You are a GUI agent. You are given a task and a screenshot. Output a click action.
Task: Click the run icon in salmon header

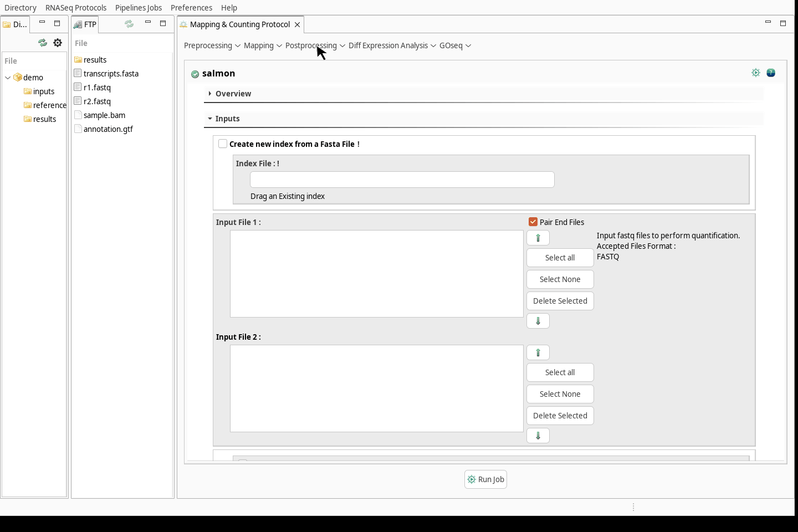click(756, 73)
